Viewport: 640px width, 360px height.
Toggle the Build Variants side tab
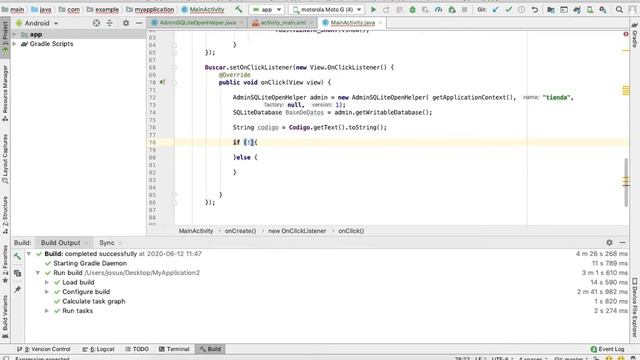5,316
